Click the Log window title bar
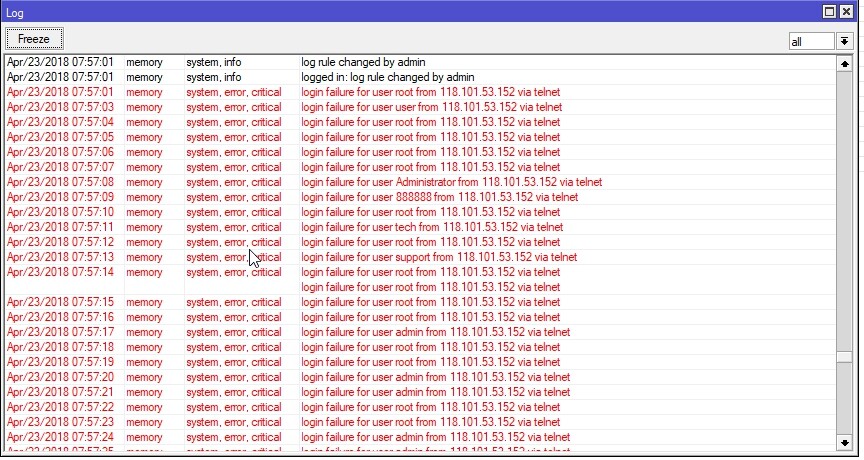The height and width of the screenshot is (460, 864). pyautogui.click(x=400, y=11)
